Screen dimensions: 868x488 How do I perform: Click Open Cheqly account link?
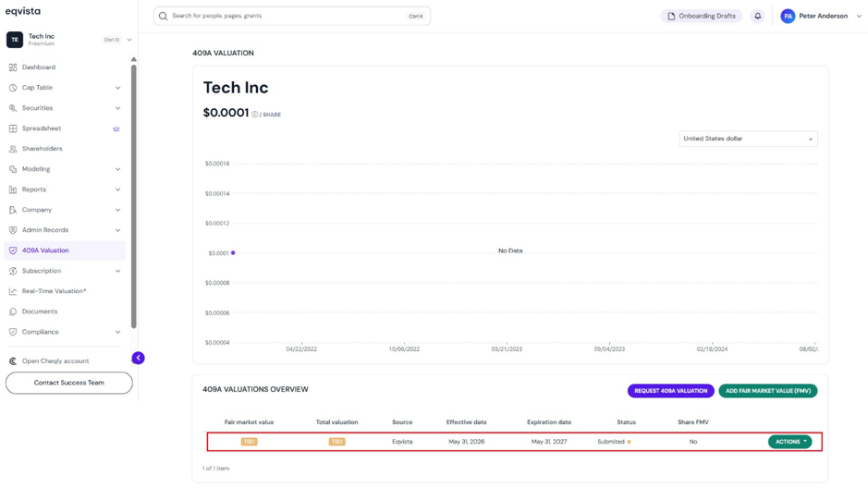coord(55,361)
